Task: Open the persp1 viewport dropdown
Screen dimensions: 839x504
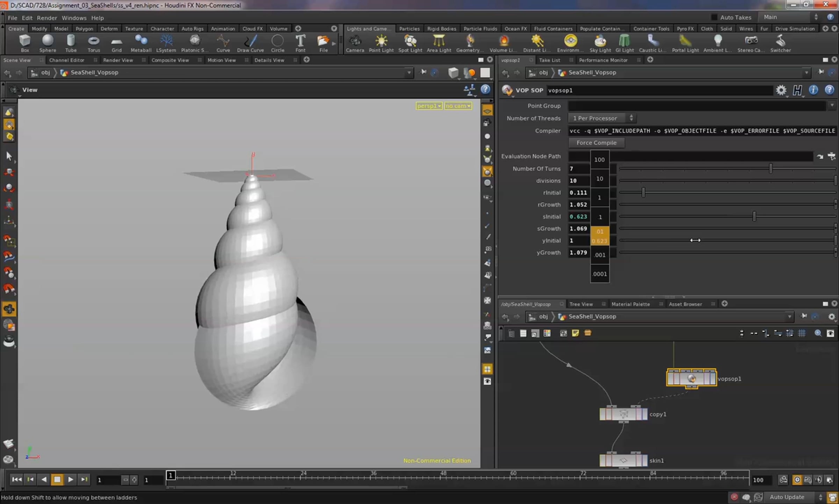Action: [429, 106]
